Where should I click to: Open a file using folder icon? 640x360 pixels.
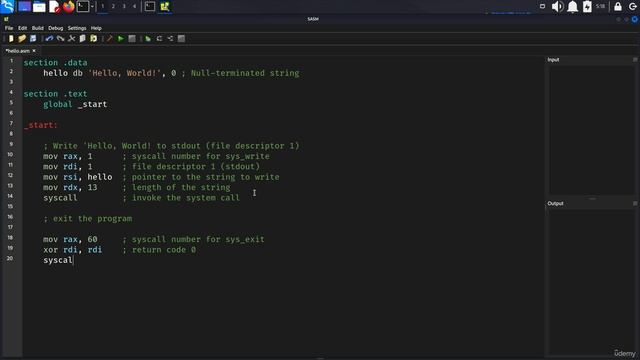[22, 38]
